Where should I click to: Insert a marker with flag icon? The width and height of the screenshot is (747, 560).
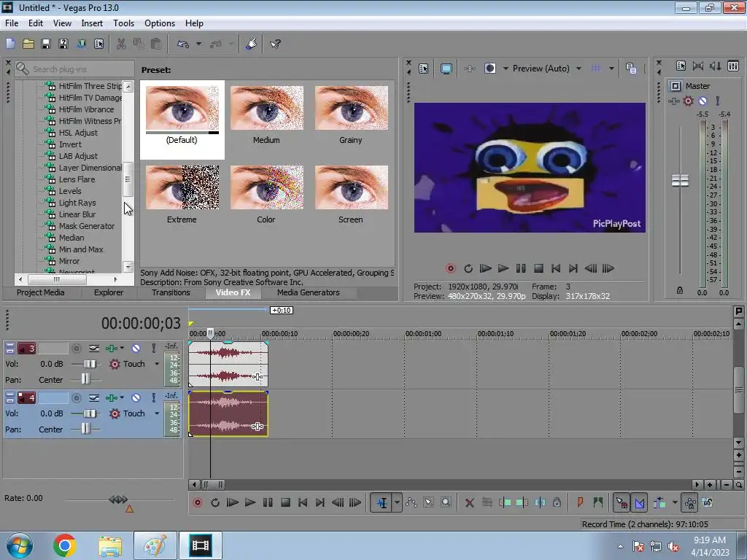pos(580,502)
